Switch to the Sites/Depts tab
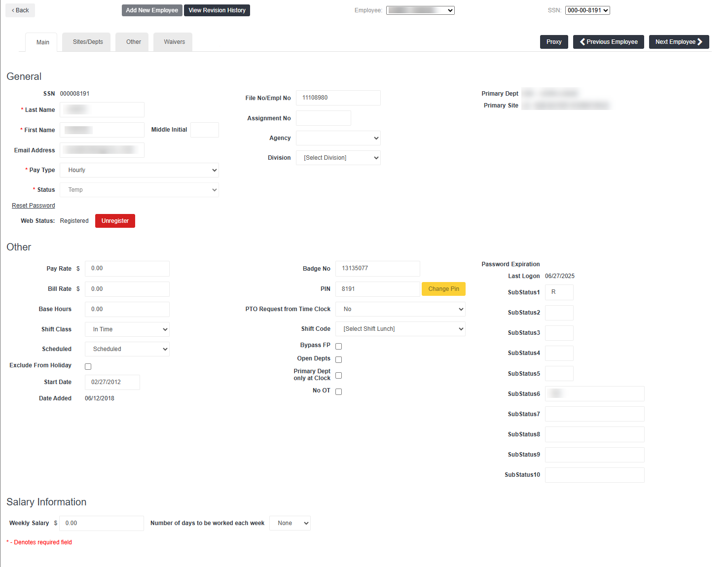Image resolution: width=728 pixels, height=567 pixels. (x=88, y=42)
